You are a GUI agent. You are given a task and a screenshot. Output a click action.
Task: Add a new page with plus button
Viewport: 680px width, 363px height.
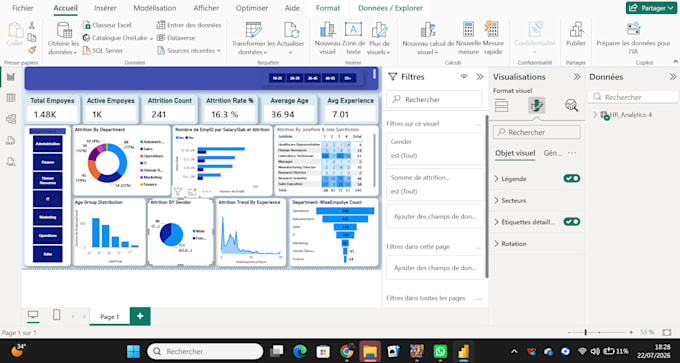(140, 316)
